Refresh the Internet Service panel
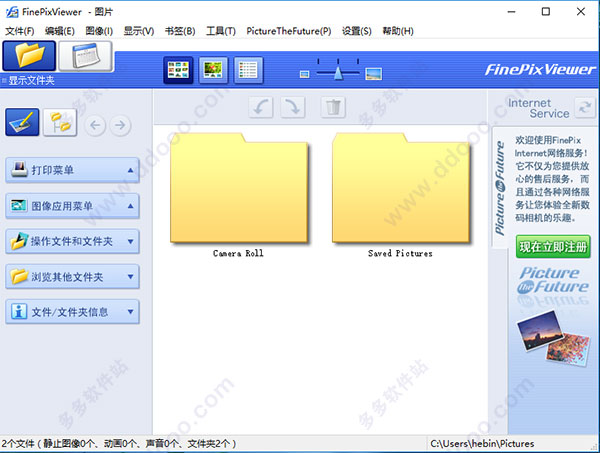 coord(585,107)
